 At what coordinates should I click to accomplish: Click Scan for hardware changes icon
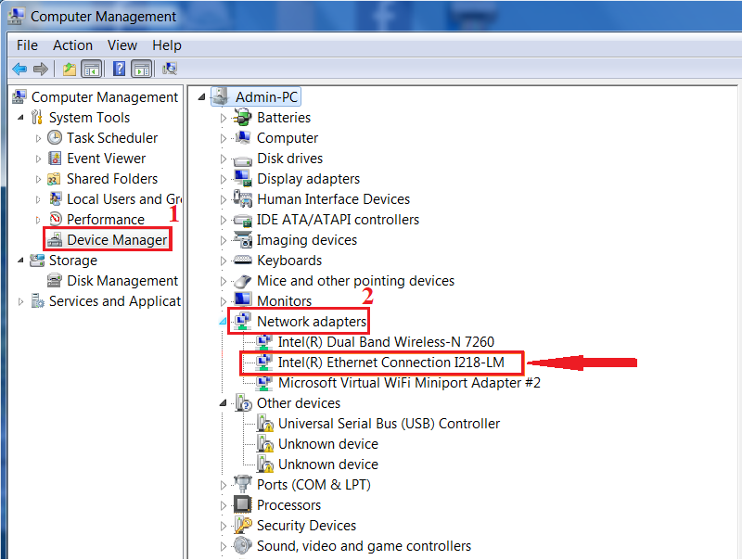point(170,69)
